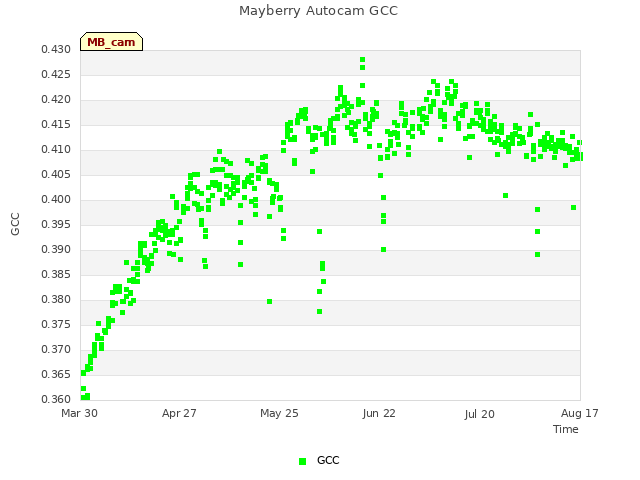
Task: Click the Aug 17 x-axis label
Action: click(x=580, y=413)
